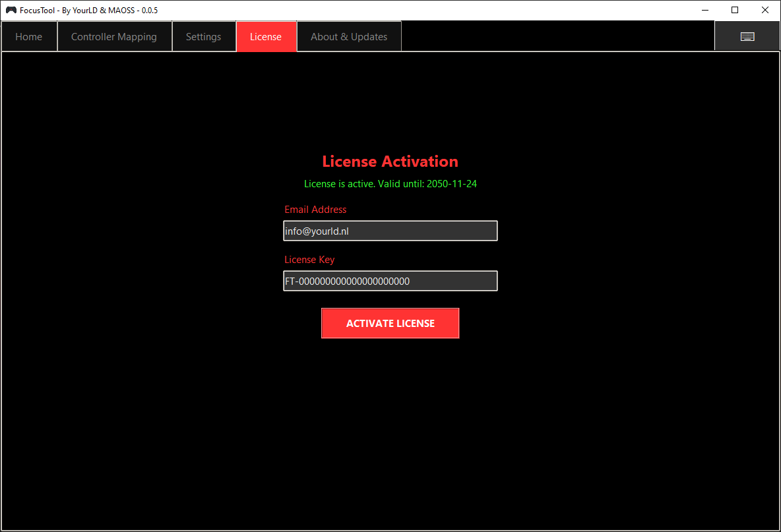Click ACTIVATE LICENSE to revalidate the key

[390, 323]
